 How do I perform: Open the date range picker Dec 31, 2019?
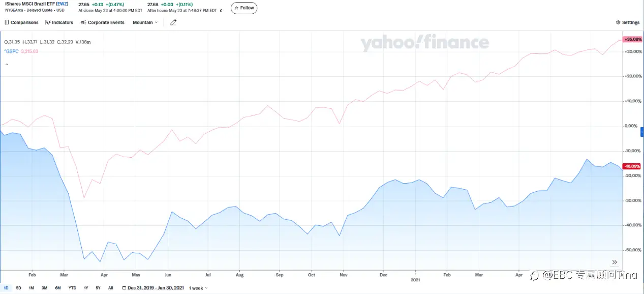(154, 288)
